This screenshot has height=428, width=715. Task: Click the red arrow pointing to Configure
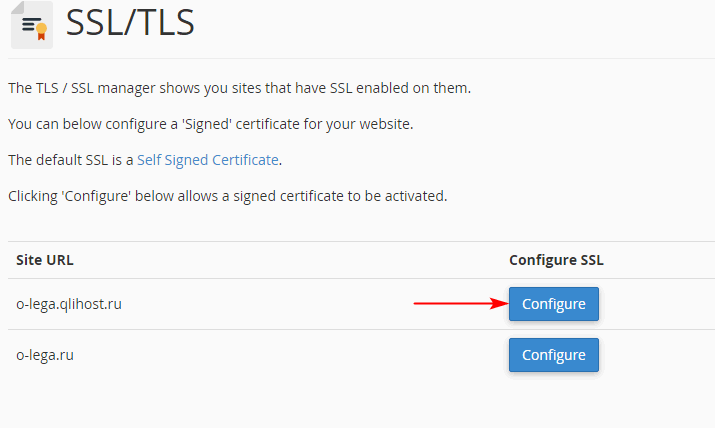point(461,304)
